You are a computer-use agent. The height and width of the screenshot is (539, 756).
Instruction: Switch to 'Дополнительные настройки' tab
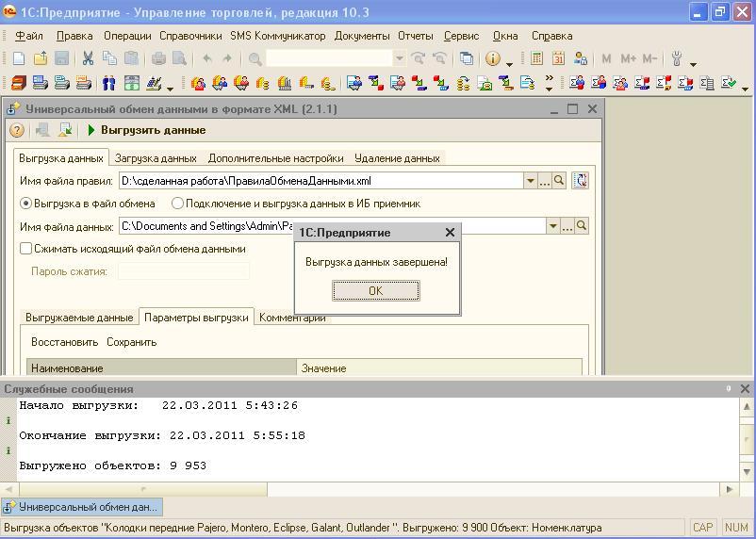pos(276,158)
